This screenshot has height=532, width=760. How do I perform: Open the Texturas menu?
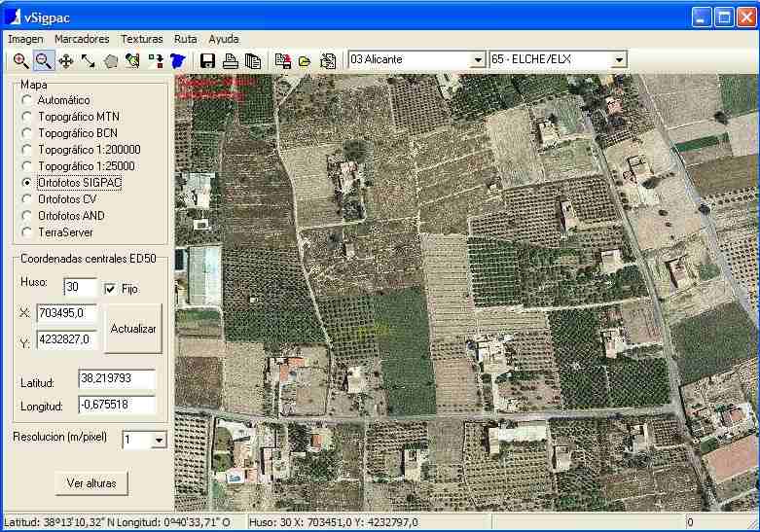141,39
